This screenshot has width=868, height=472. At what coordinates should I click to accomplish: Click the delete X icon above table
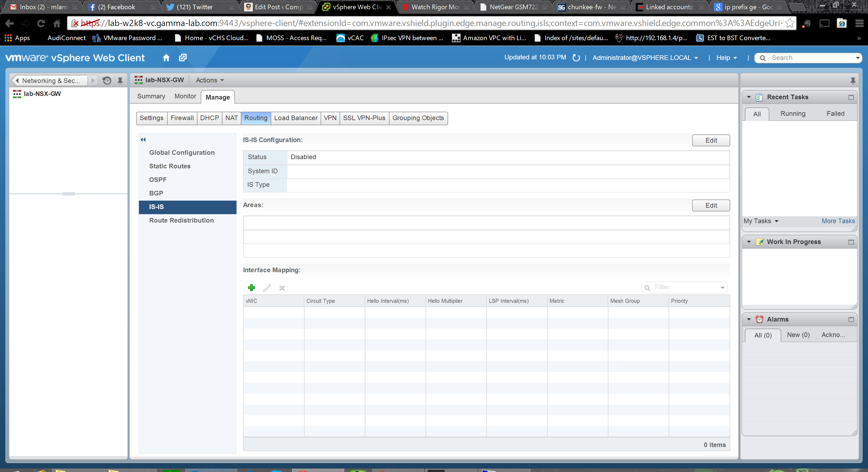(x=282, y=288)
